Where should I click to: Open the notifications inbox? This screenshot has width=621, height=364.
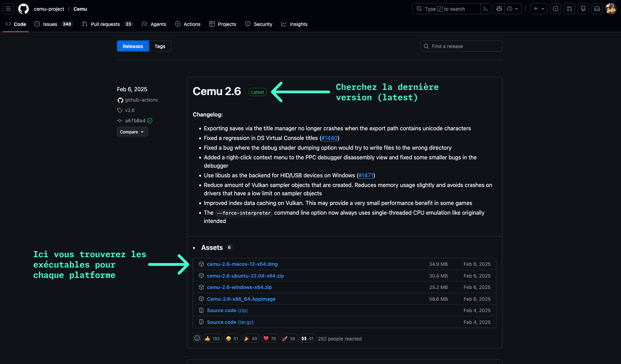coord(597,9)
